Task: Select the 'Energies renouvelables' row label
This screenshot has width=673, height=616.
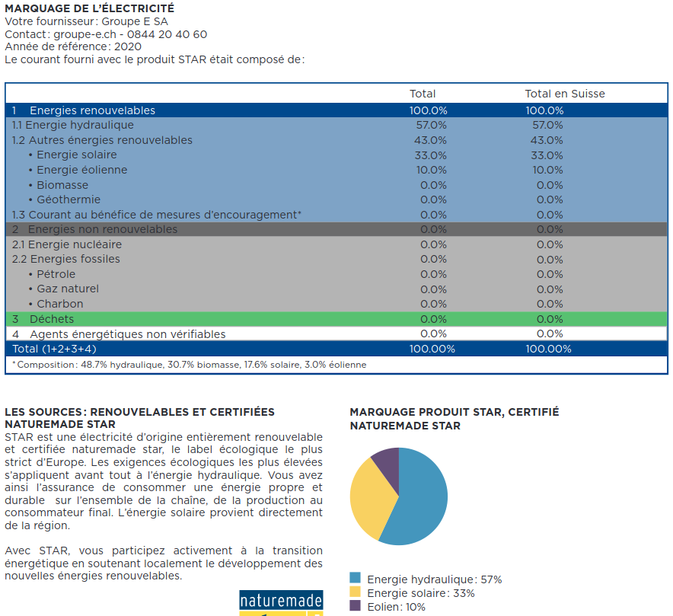Action: [x=92, y=110]
